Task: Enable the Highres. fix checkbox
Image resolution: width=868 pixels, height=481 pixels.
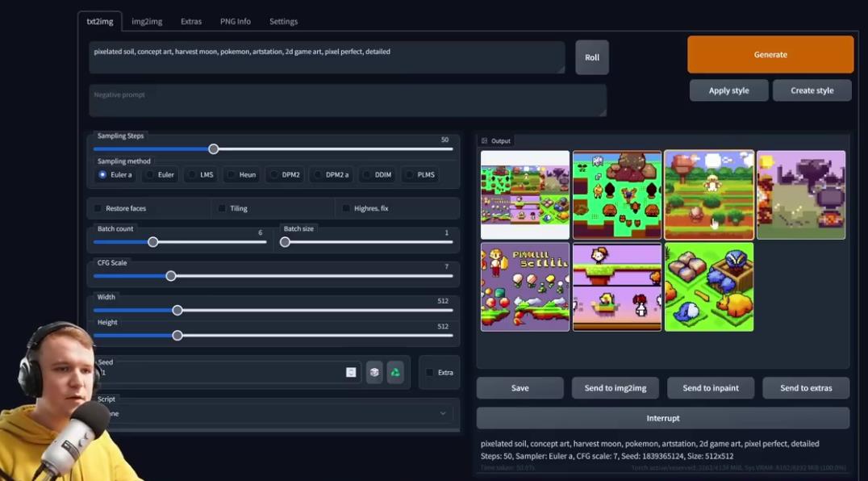Action: [x=346, y=208]
